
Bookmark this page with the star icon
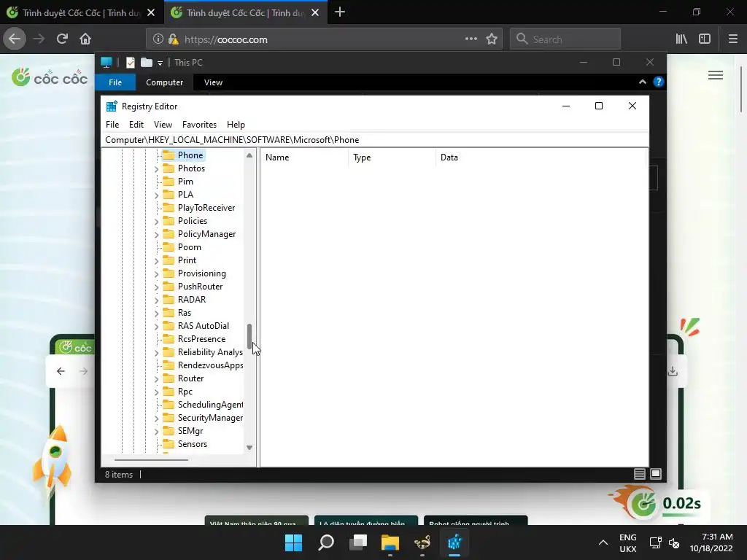pos(492,39)
